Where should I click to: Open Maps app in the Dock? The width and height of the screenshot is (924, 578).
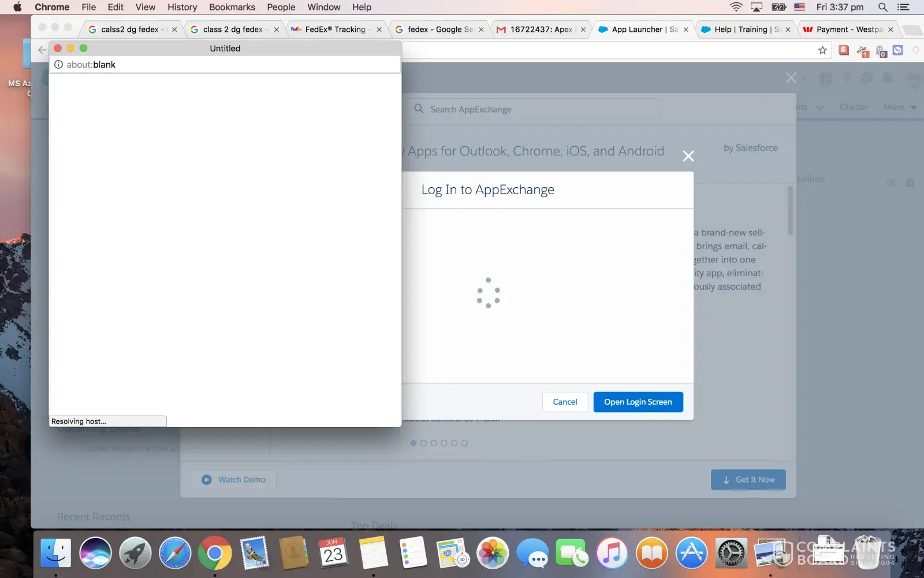pos(453,553)
